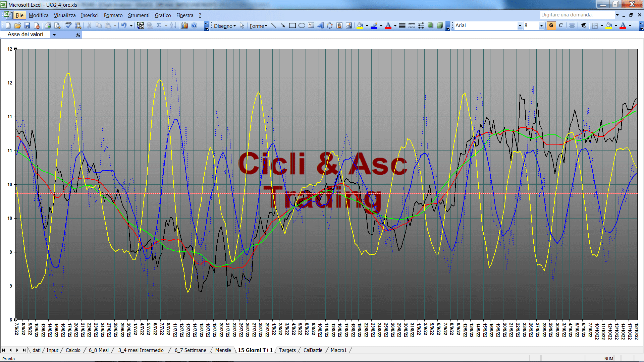Click the Undo arrow icon
Screen dimensions: 644x362
coord(124,25)
